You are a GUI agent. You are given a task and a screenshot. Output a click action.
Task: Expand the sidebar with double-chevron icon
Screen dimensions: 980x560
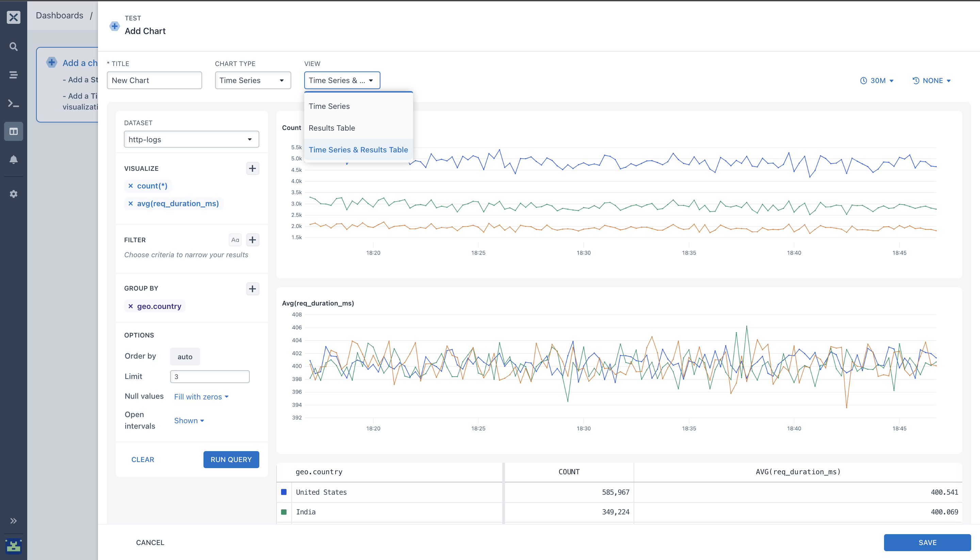coord(14,521)
